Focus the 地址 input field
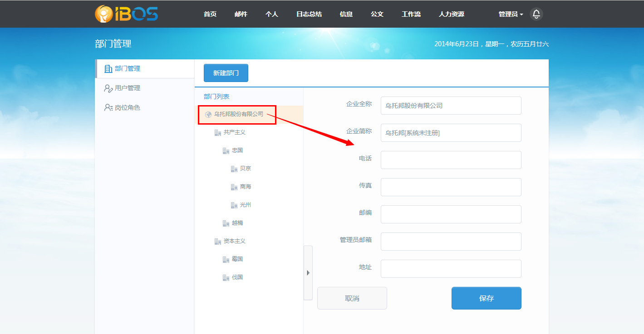Viewport: 644px width, 334px height. point(451,269)
